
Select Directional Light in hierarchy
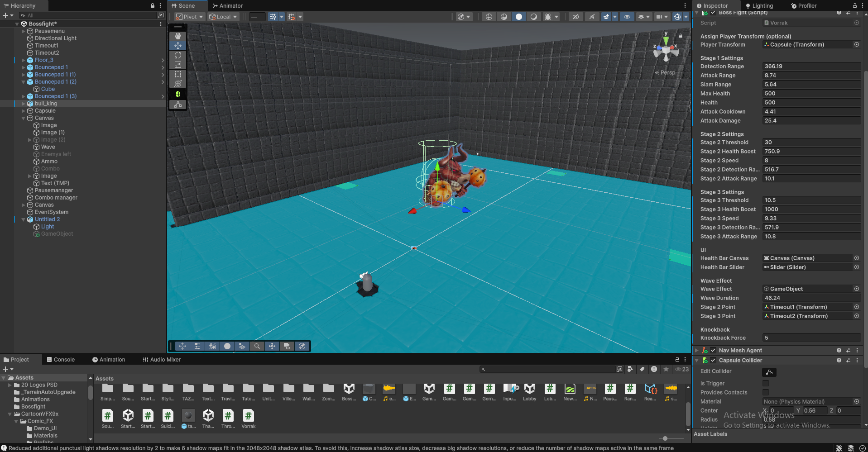(56, 38)
